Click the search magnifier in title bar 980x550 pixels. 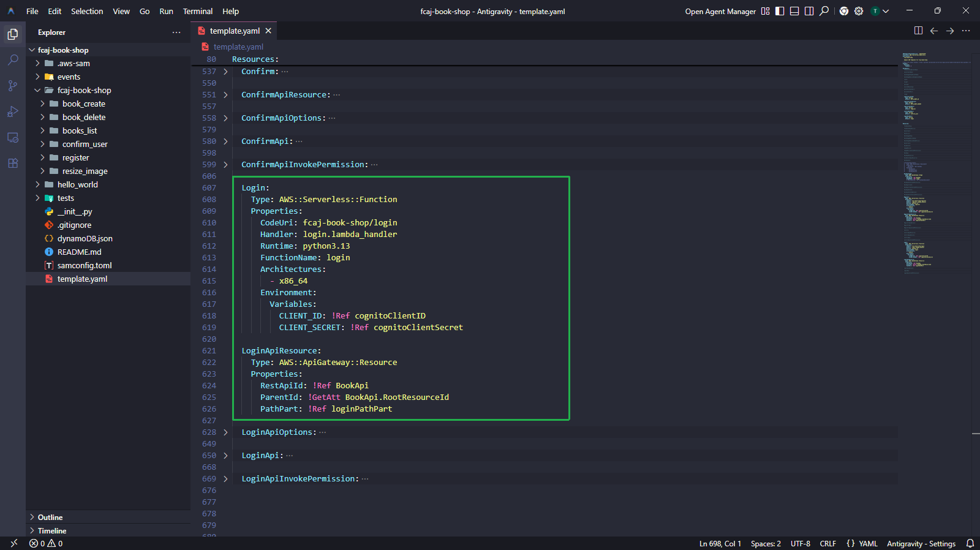pos(824,11)
